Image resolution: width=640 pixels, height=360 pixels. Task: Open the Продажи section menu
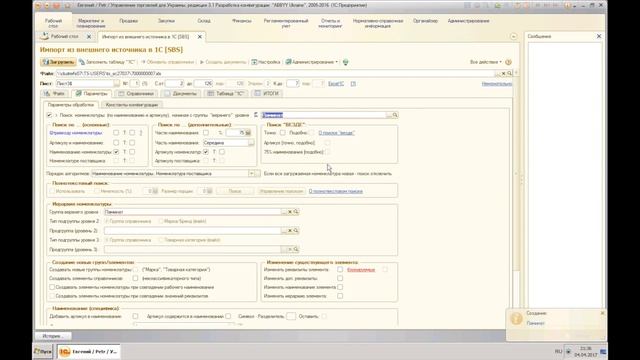tap(129, 21)
